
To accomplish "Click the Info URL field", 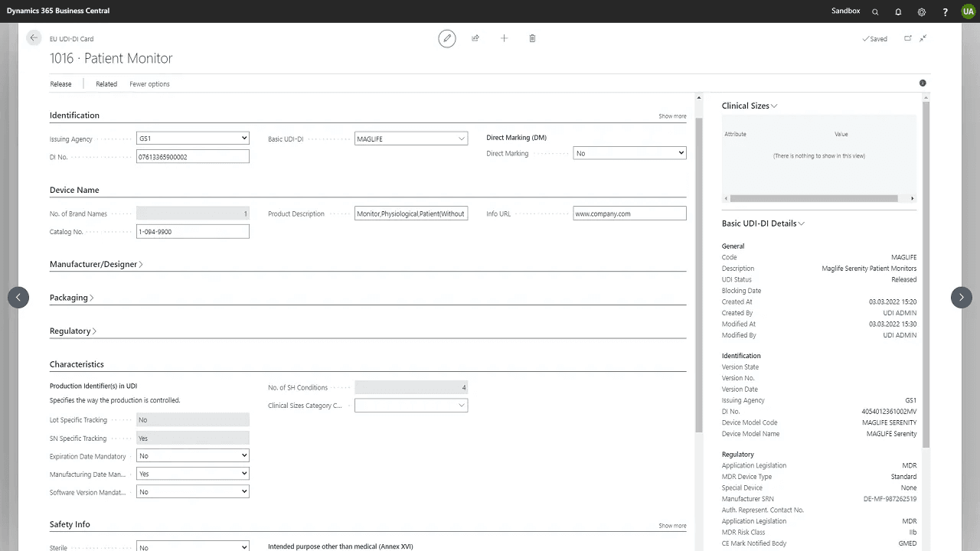I will pyautogui.click(x=629, y=214).
